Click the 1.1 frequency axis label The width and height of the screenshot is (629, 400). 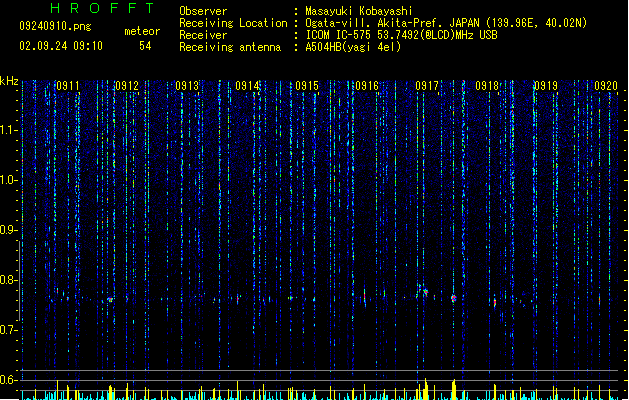point(8,130)
